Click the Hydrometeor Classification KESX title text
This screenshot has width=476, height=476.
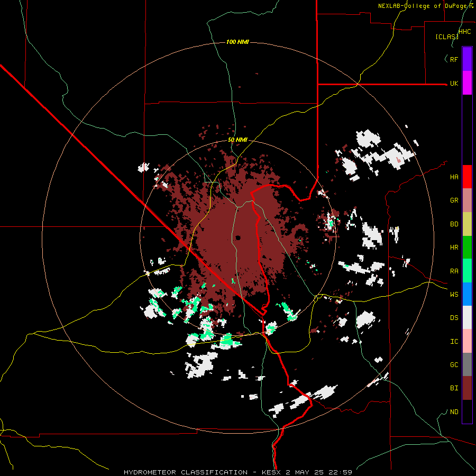[238, 472]
